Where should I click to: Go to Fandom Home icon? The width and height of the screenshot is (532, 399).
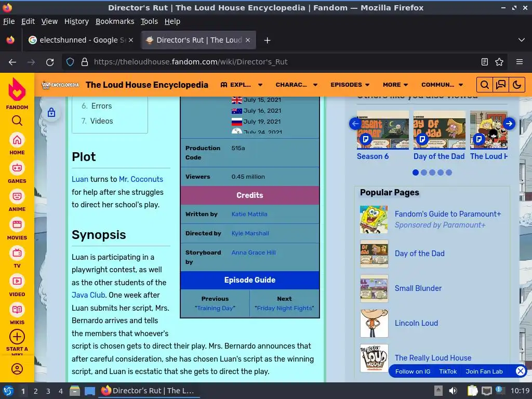tap(17, 140)
